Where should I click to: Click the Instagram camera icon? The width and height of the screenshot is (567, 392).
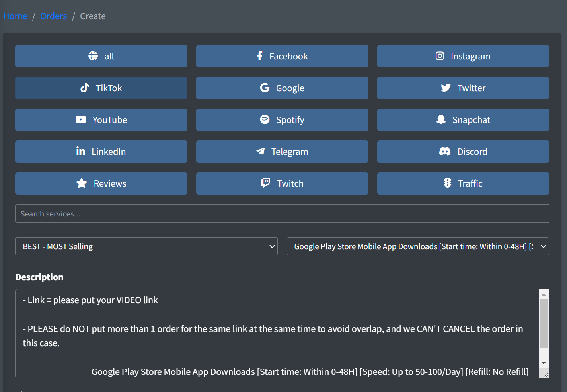[x=440, y=56]
